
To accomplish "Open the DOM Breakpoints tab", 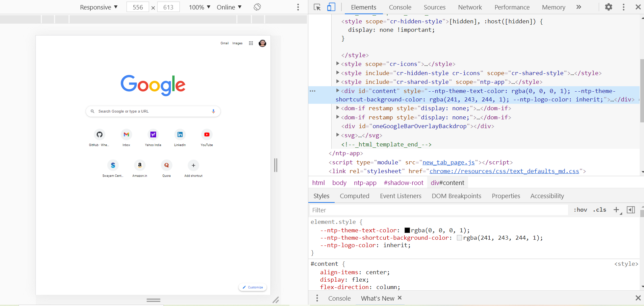I will point(456,196).
